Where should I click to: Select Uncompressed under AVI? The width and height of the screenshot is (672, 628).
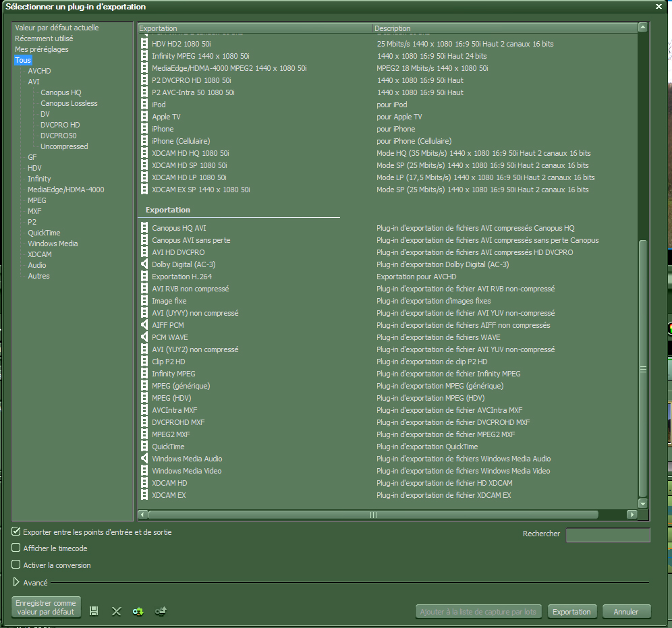[x=64, y=146]
